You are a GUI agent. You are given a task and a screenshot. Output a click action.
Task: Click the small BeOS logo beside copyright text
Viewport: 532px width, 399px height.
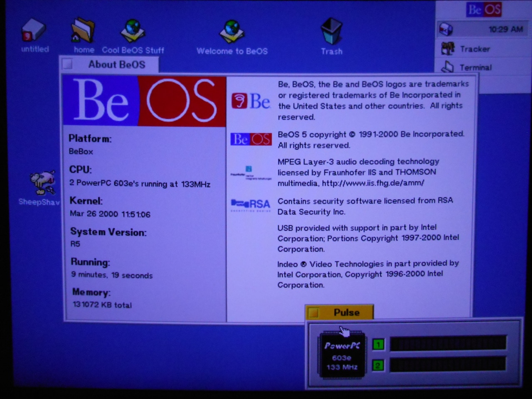[x=251, y=139]
